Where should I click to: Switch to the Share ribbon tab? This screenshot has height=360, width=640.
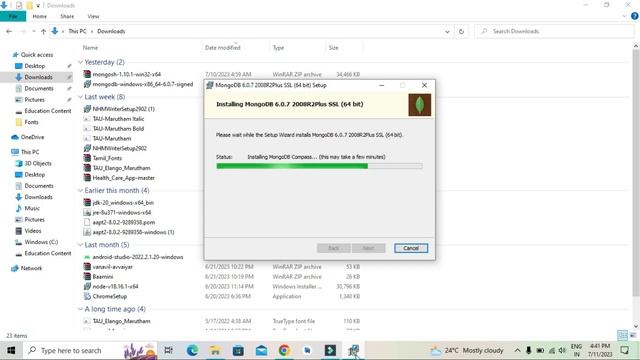click(x=67, y=16)
